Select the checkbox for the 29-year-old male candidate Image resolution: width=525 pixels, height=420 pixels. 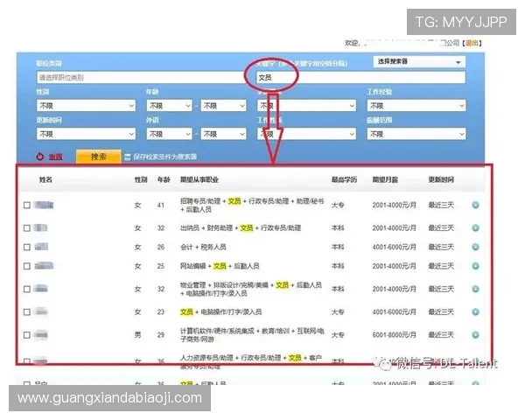[x=27, y=335]
